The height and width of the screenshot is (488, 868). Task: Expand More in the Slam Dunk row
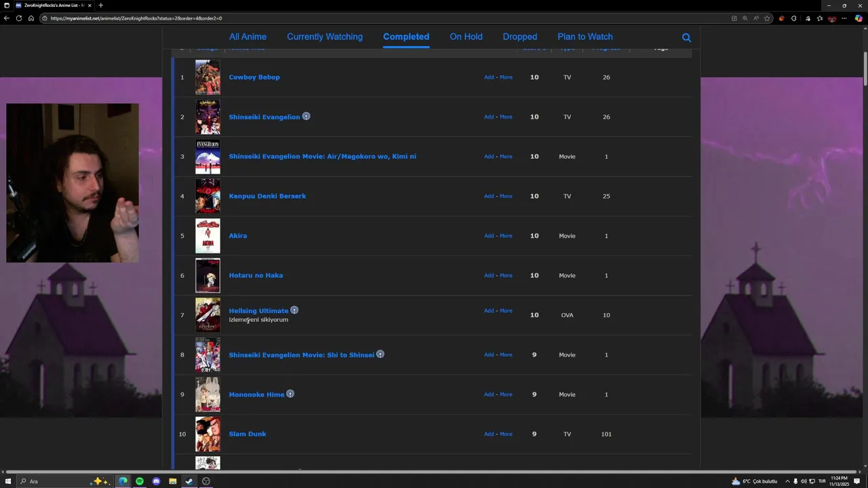tap(506, 434)
